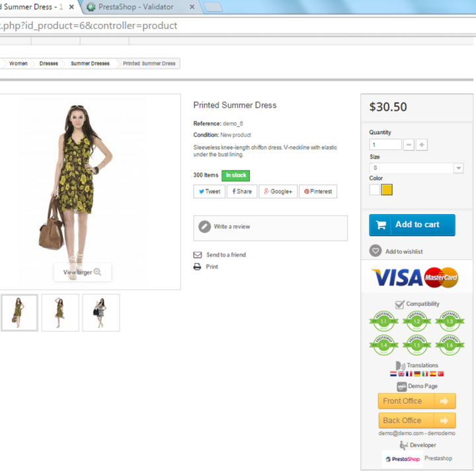Go to Dresses breadcrumb
The width and height of the screenshot is (476, 476).
[x=48, y=63]
